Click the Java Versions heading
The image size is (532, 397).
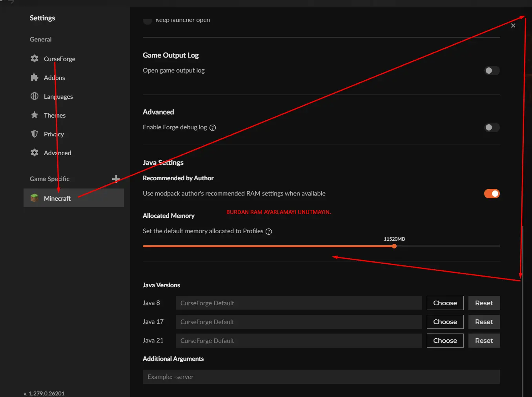161,285
